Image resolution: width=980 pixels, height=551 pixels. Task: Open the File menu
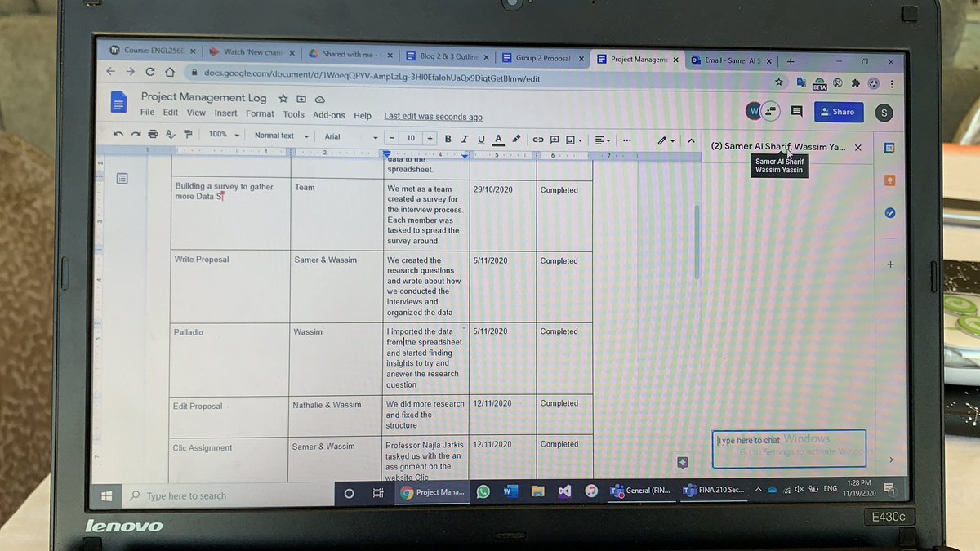147,113
